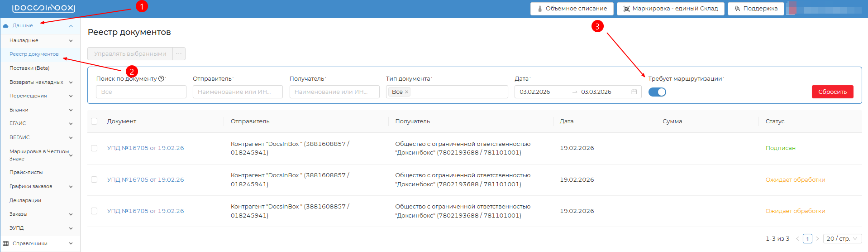The image size is (868, 252).
Task: Toggle the 'Требует маршрутизации' switch
Action: (x=657, y=92)
